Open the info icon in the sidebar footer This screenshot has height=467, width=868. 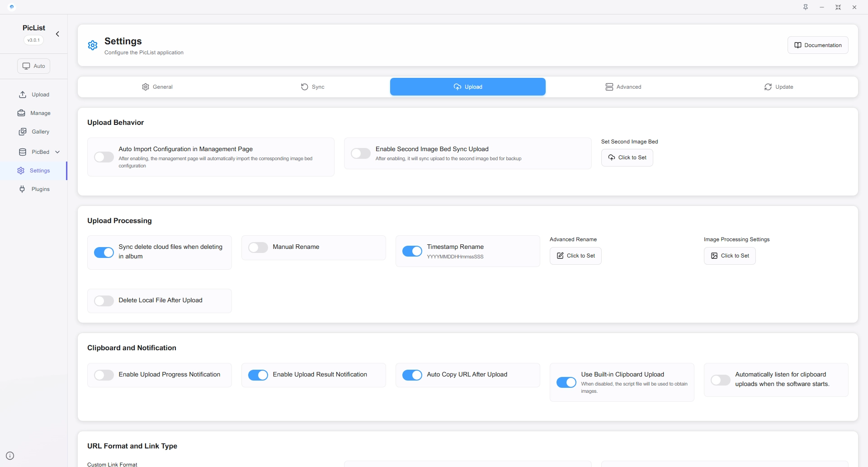[10, 456]
